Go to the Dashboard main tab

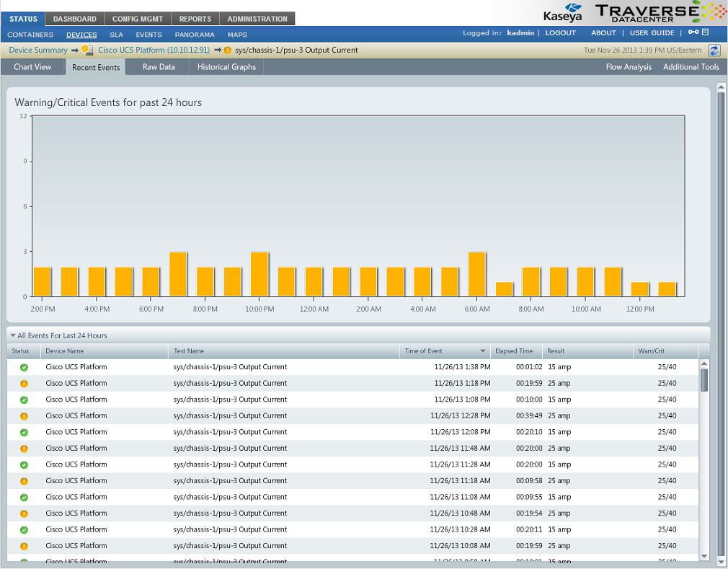(x=75, y=19)
